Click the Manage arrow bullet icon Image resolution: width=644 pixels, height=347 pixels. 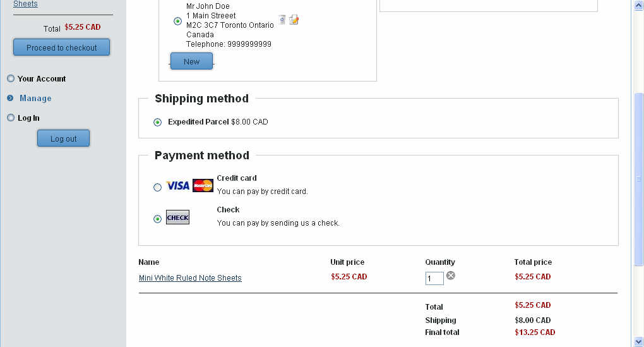10,98
